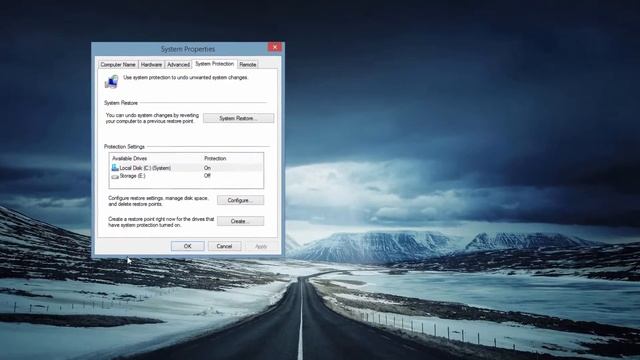Image resolution: width=640 pixels, height=360 pixels.
Task: Click the Storage (E:) drive icon
Action: click(115, 176)
